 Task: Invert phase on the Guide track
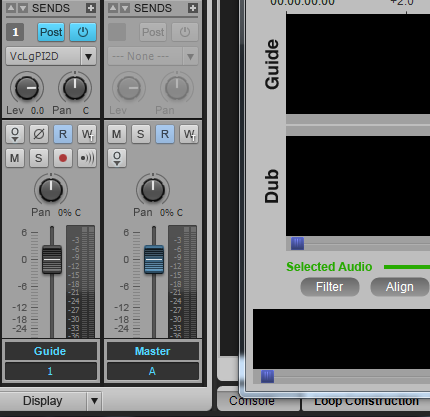39,134
